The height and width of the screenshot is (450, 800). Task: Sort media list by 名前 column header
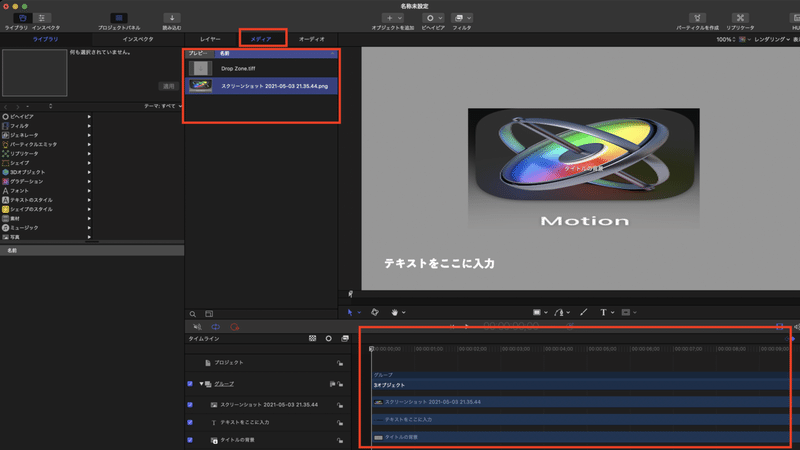pyautogui.click(x=276, y=53)
